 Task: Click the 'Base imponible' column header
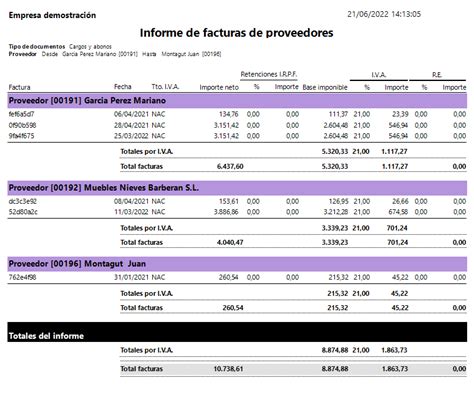(x=325, y=87)
